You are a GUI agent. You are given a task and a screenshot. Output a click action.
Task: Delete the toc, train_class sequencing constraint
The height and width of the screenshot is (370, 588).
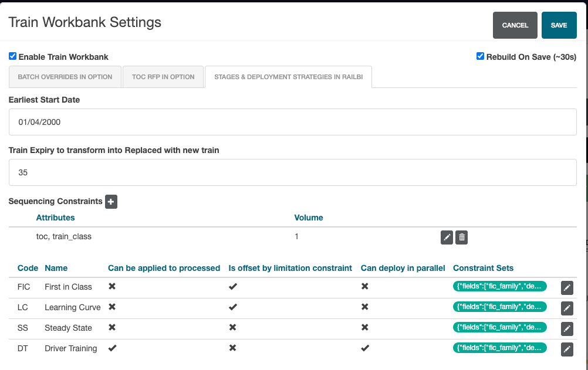(x=462, y=237)
